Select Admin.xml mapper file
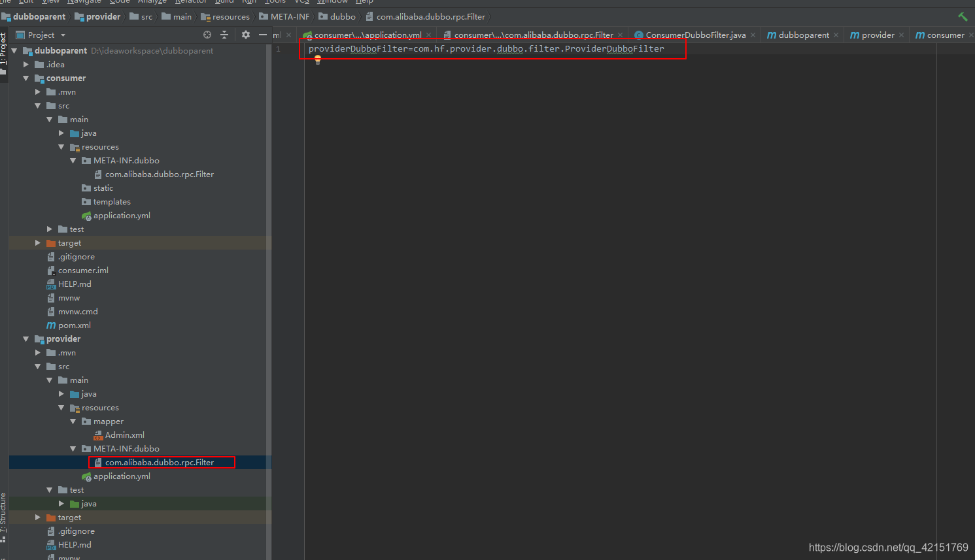Screen dimensions: 975x560 (125, 435)
